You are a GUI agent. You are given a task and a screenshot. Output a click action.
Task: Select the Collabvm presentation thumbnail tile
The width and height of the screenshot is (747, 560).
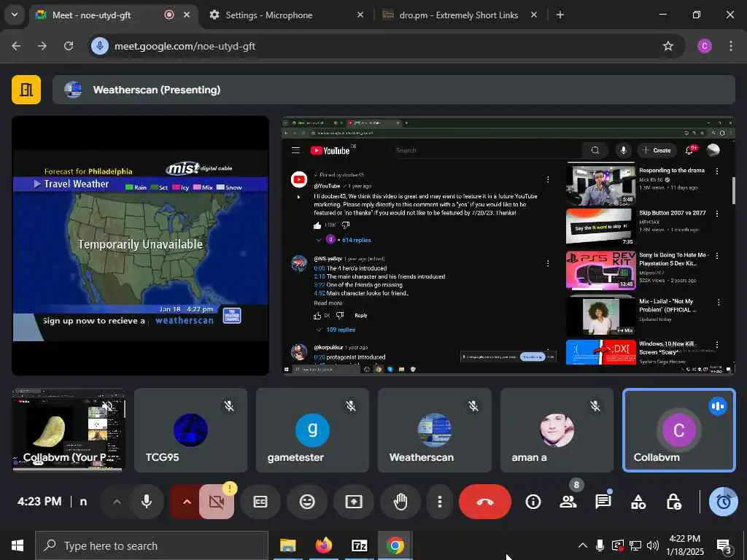coord(69,430)
